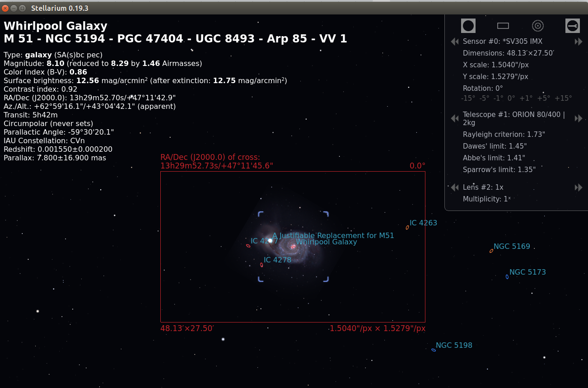The image size is (588, 388).
Task: Reset sensor rotation to 0°
Action: 511,98
